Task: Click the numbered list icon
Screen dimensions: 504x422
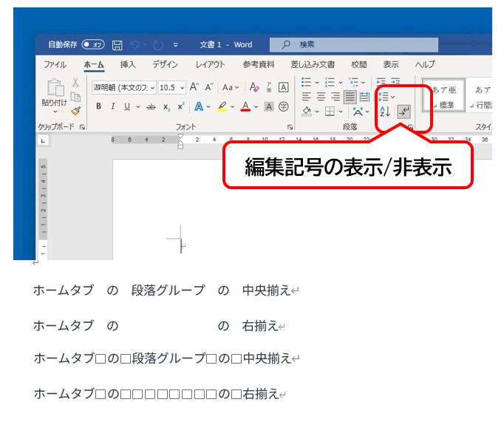Action: [330, 82]
